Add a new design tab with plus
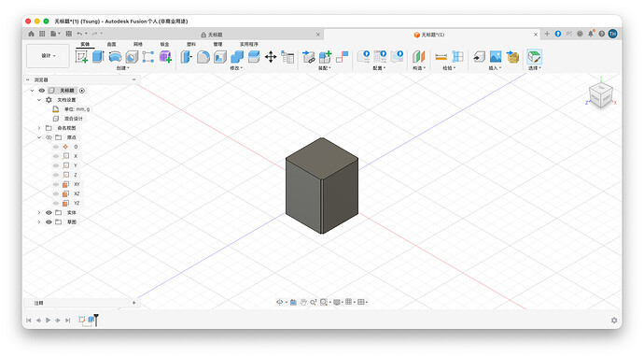The image size is (644, 357). [x=547, y=34]
